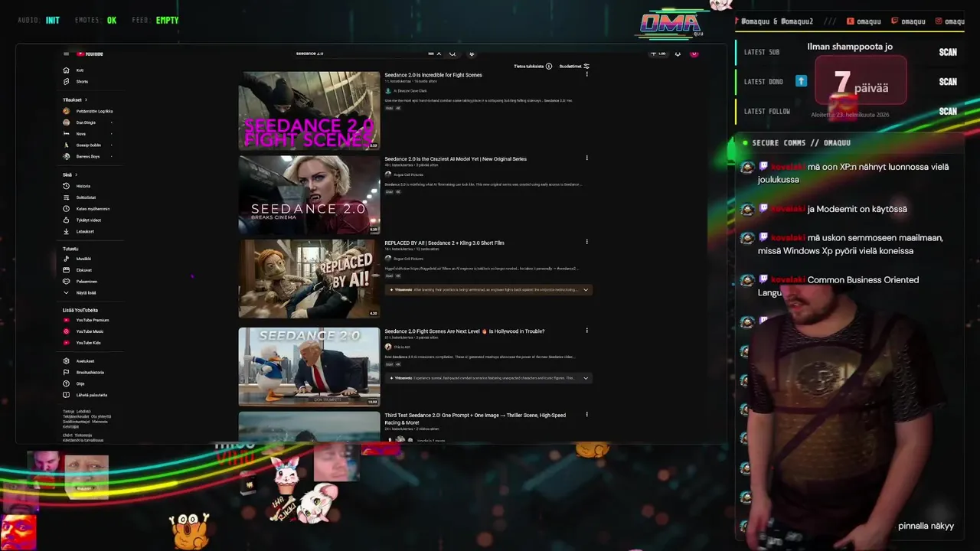Expand Hollywood in Trouble summary chevron
The image size is (980, 551).
586,378
